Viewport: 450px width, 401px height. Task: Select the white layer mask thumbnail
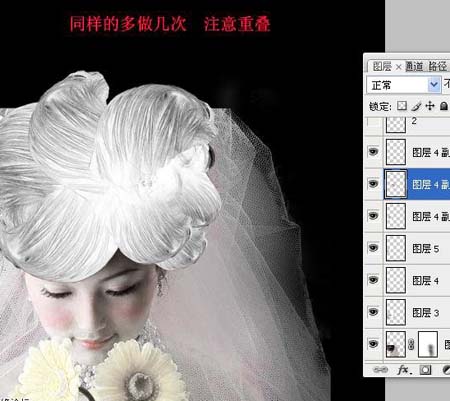(428, 344)
